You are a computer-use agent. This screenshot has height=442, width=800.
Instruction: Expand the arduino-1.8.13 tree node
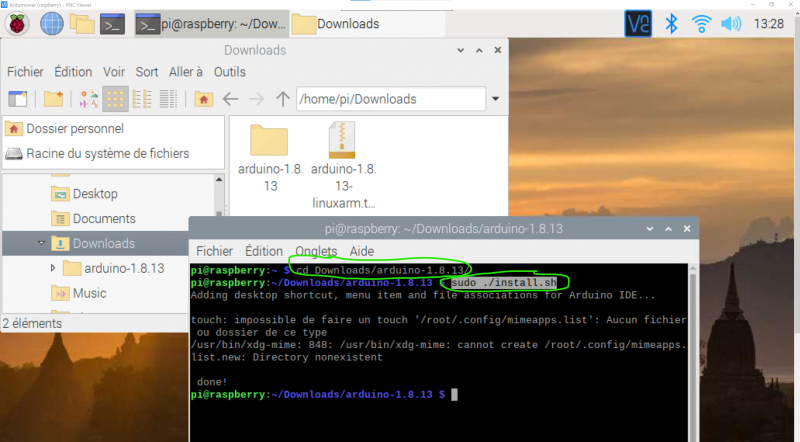53,267
